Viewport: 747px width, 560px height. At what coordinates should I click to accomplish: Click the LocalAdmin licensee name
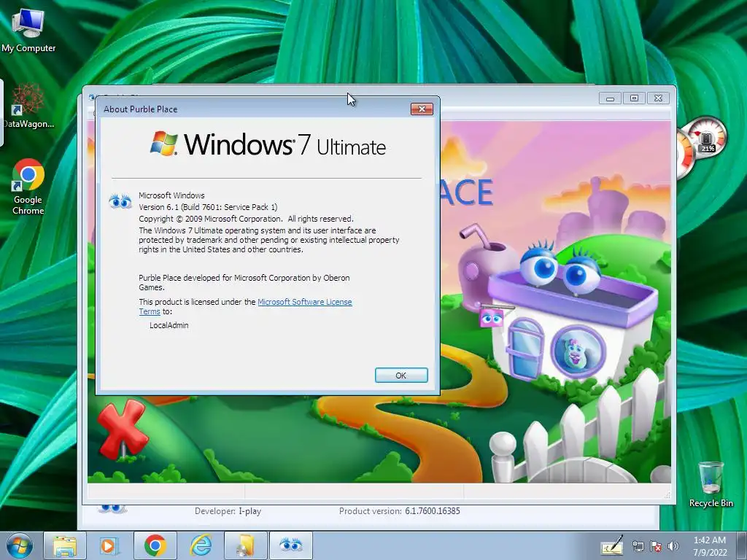click(x=169, y=325)
